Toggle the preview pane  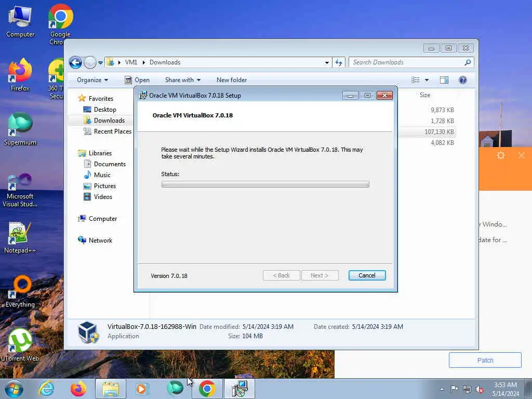coord(444,80)
